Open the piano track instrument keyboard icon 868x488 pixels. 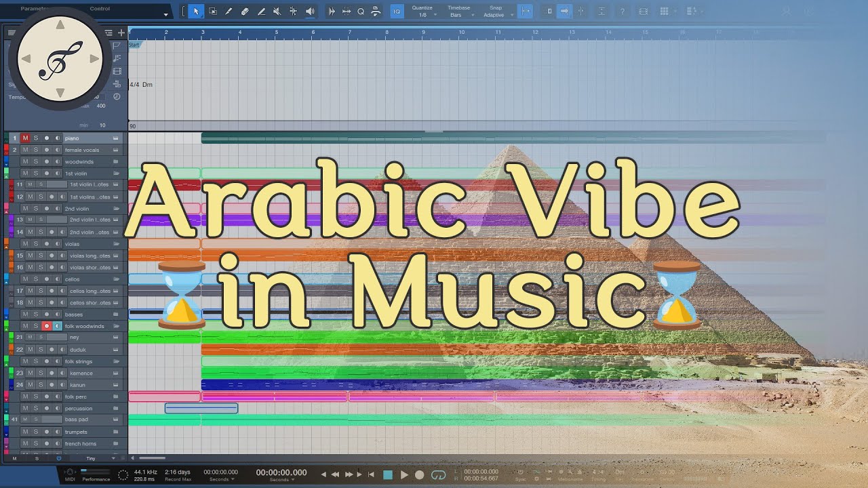coord(116,138)
